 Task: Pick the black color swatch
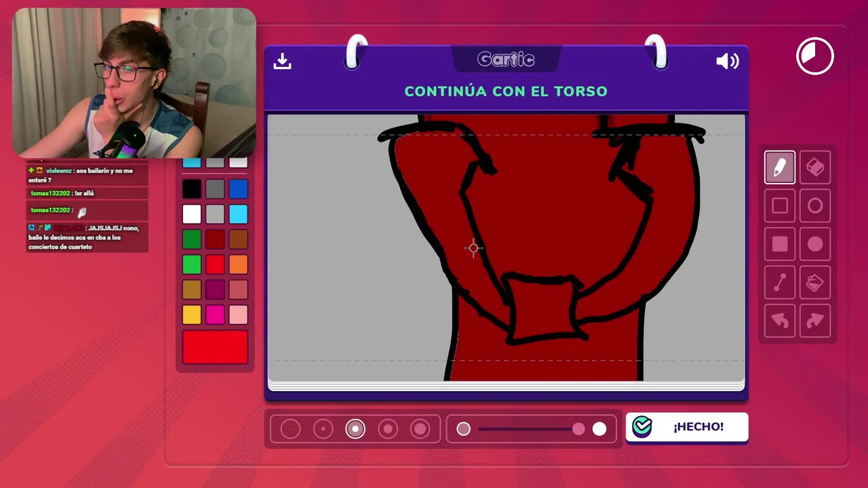(192, 189)
